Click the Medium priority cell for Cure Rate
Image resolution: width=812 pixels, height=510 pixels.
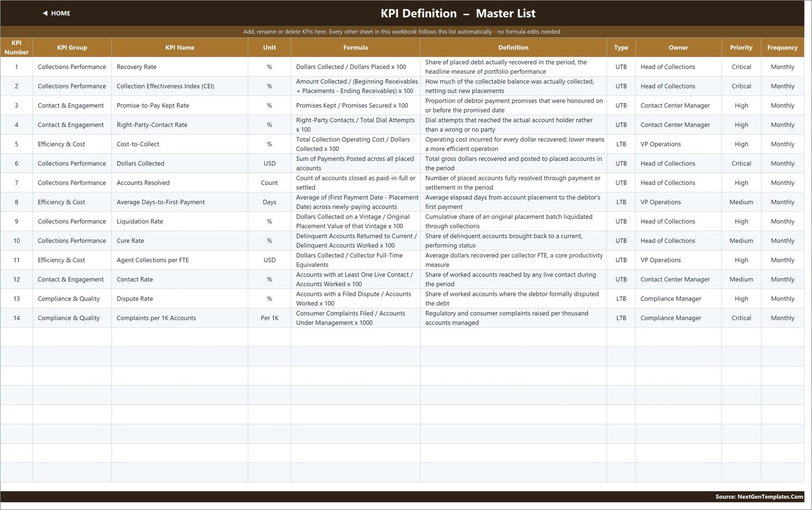pos(741,241)
